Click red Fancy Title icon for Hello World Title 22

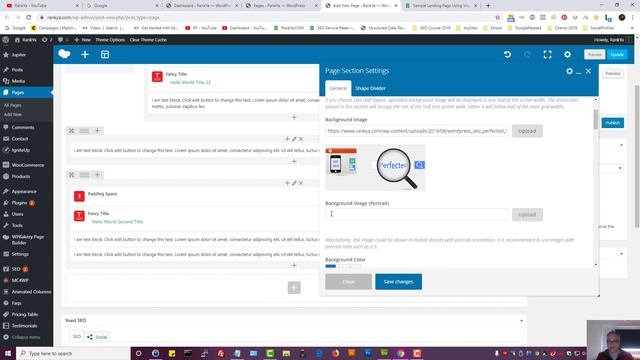[x=157, y=77]
